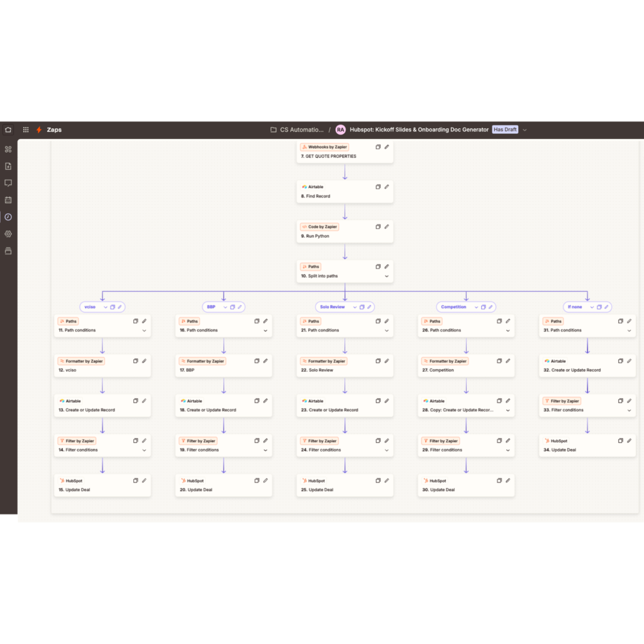This screenshot has height=644, width=644.
Task: Expand step 29 Filter conditions chevron
Action: [x=508, y=450]
